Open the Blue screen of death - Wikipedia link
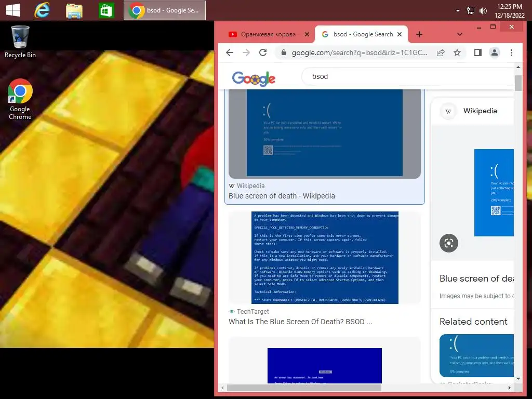The image size is (532, 399). [282, 196]
